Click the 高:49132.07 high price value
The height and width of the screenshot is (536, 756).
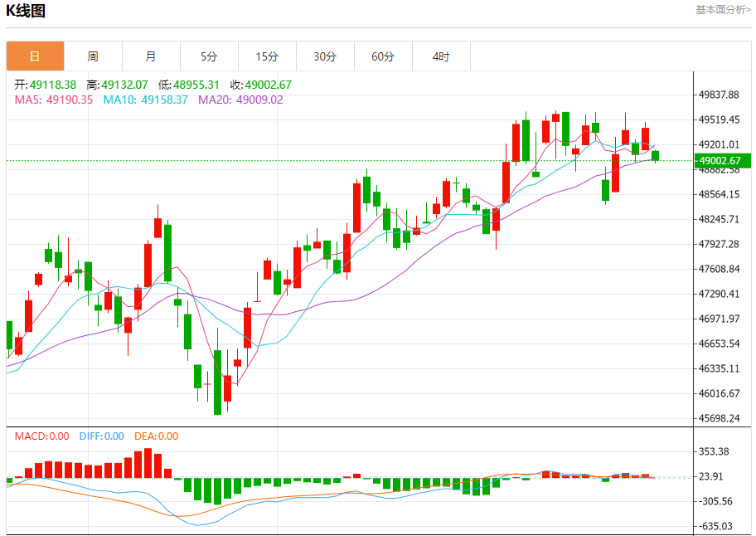coord(117,85)
